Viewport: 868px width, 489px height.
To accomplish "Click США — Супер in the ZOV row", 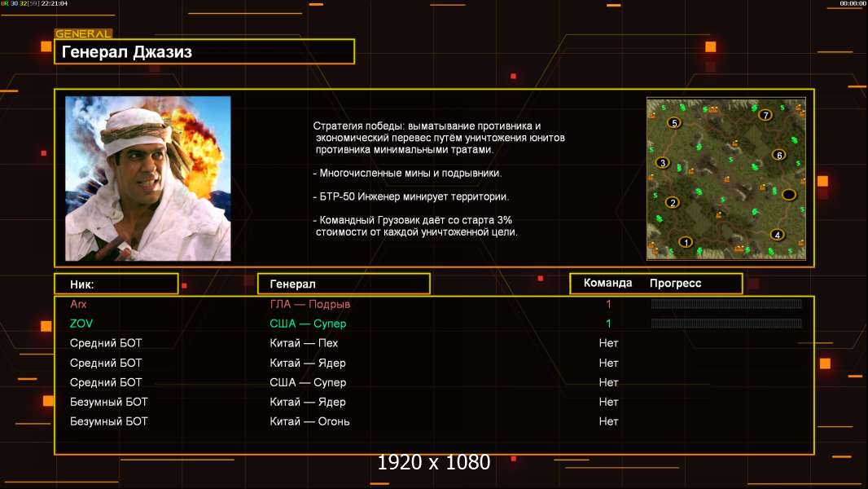I will point(308,324).
